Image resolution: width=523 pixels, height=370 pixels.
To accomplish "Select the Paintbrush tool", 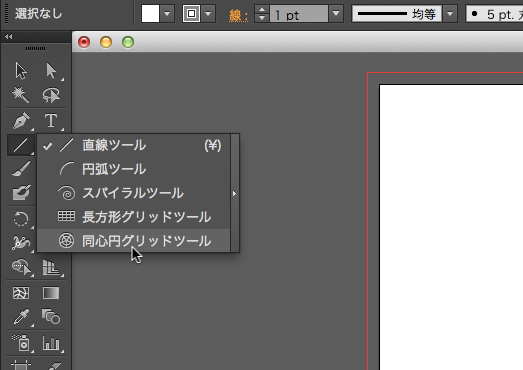I will (x=21, y=168).
